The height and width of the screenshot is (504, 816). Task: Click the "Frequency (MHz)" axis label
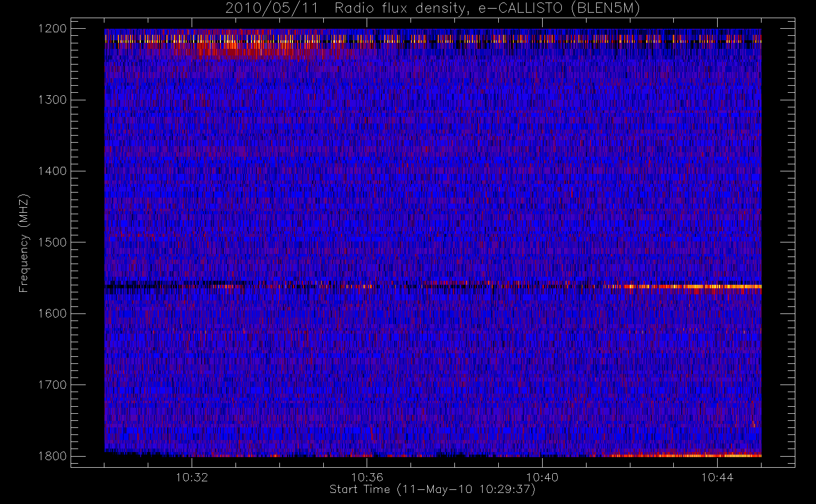24,243
